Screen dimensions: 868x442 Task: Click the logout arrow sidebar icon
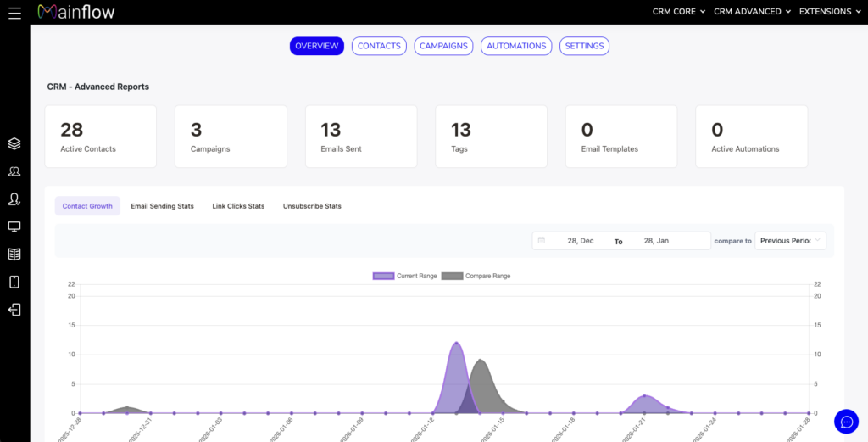(x=14, y=310)
